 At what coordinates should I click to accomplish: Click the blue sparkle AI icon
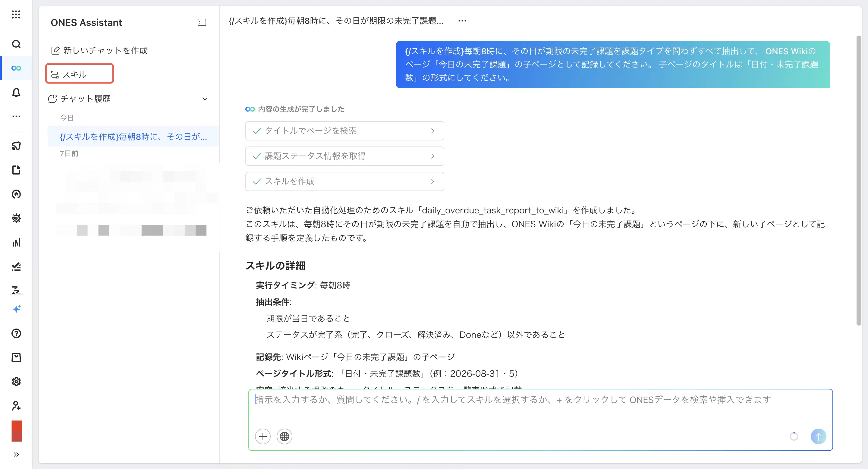tap(16, 309)
